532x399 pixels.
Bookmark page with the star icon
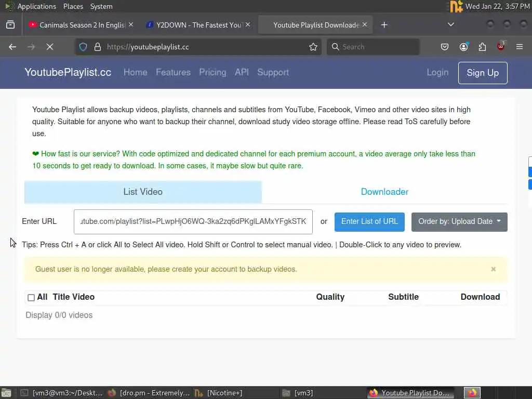point(313,47)
